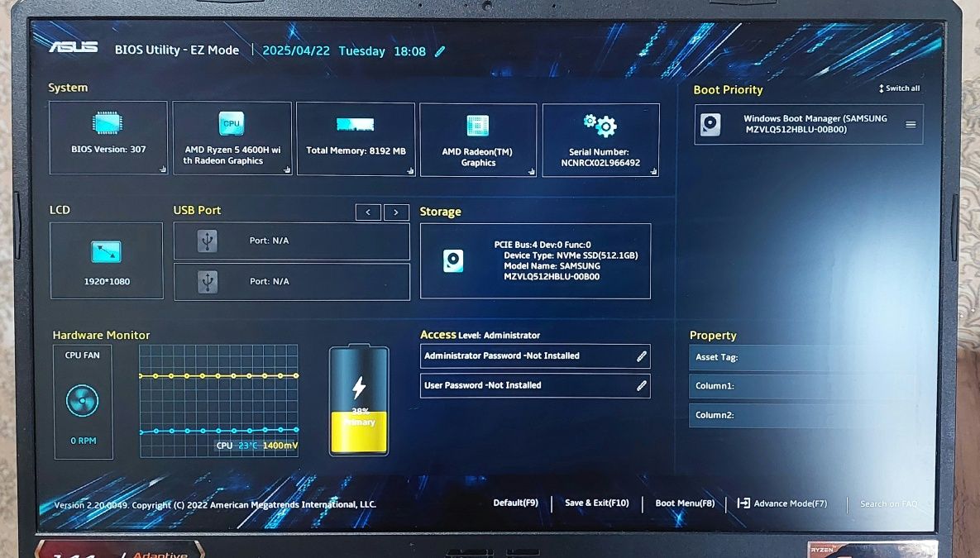
Task: Expand the Serial Number tile corner arrow
Action: 654,171
